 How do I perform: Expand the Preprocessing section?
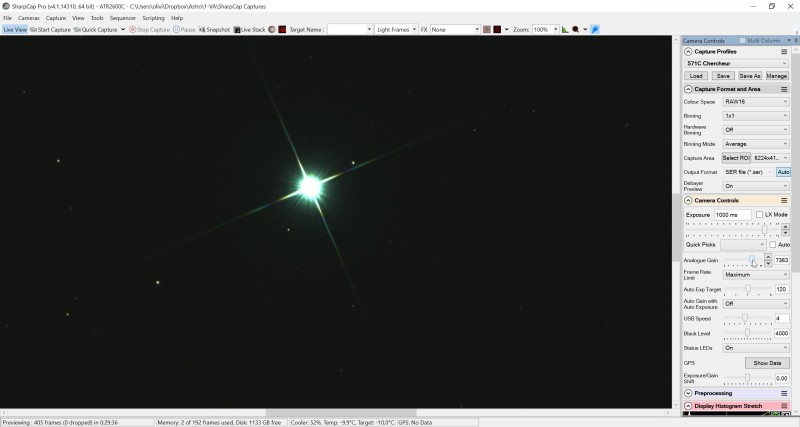pyautogui.click(x=688, y=393)
